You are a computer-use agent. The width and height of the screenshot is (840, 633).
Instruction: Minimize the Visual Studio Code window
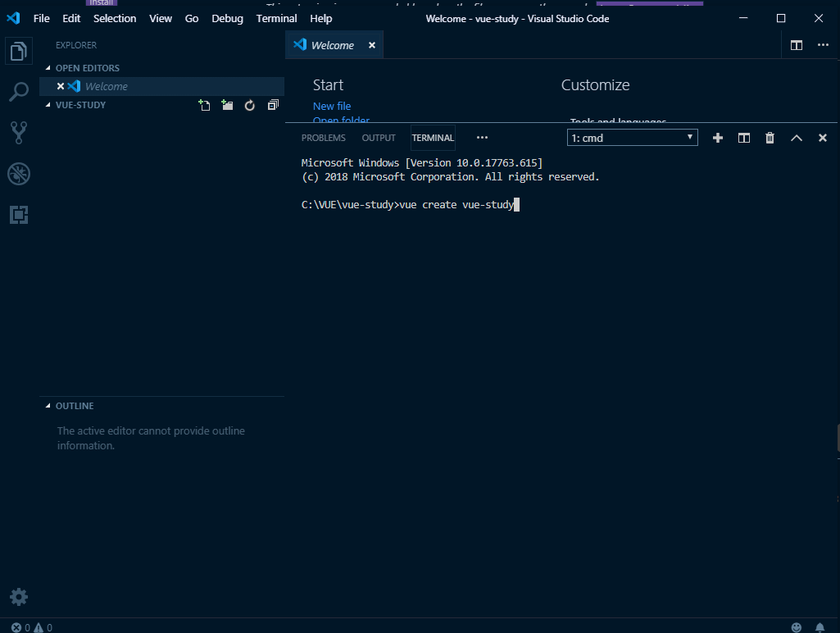click(x=743, y=18)
